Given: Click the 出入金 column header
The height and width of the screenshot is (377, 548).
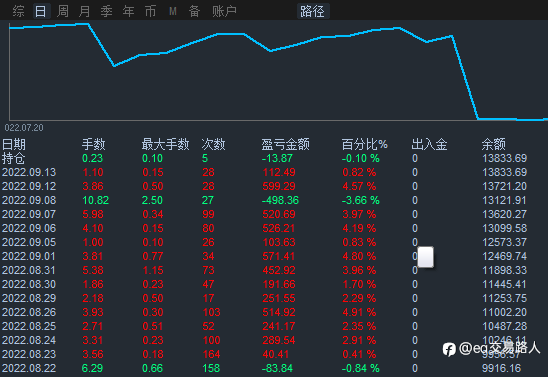Looking at the screenshot, I should (430, 144).
